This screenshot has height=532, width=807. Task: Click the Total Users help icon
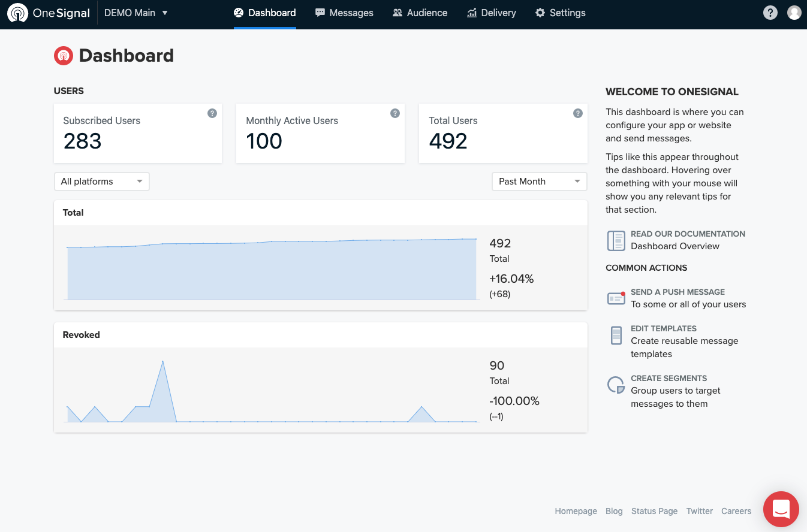[x=578, y=113]
